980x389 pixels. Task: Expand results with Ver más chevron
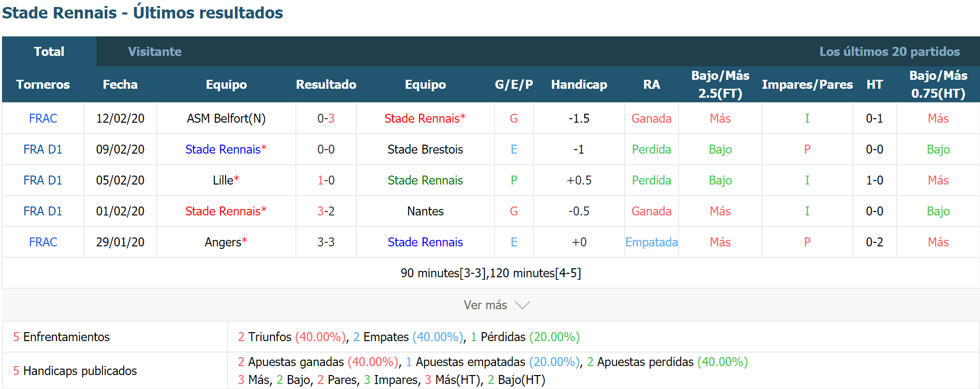click(496, 305)
